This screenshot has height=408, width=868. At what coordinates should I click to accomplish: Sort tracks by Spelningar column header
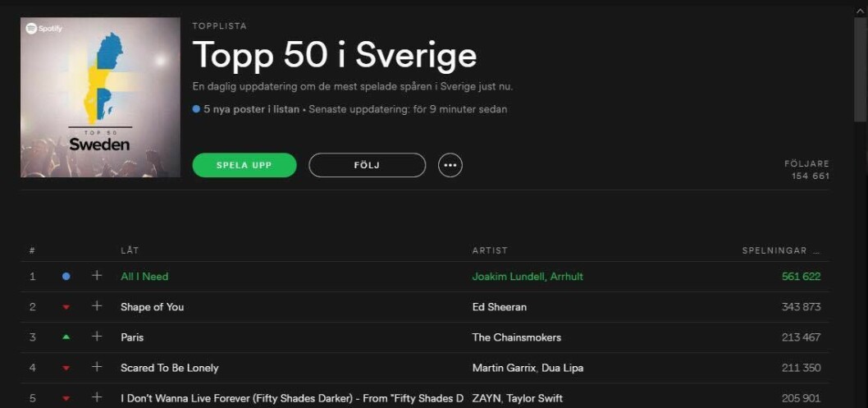pos(774,250)
